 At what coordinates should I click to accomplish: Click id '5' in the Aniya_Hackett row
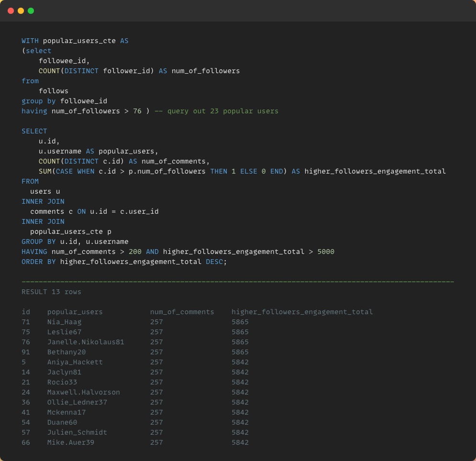23,362
